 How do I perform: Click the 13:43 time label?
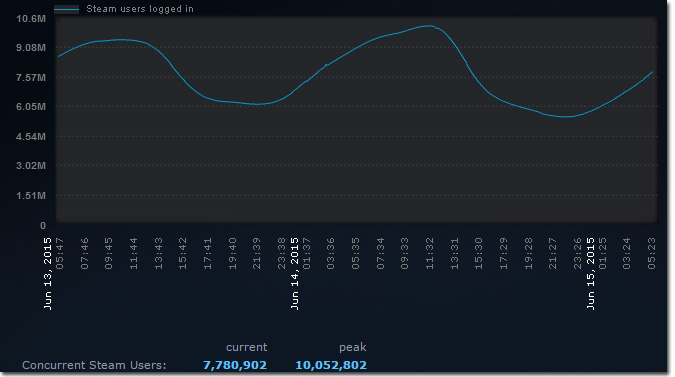coord(159,253)
